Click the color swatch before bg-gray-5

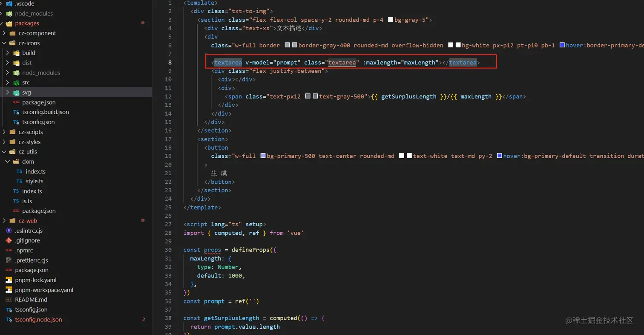(x=391, y=20)
